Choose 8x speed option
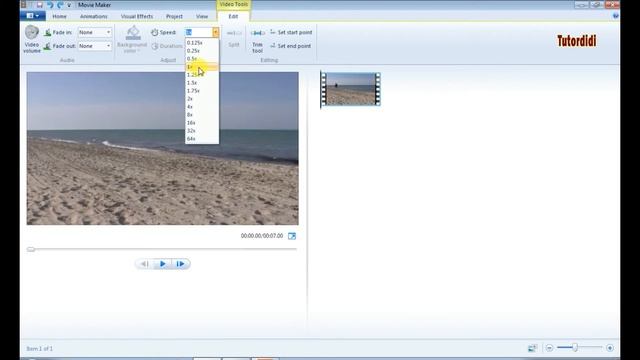The image size is (640, 360). coord(202,115)
